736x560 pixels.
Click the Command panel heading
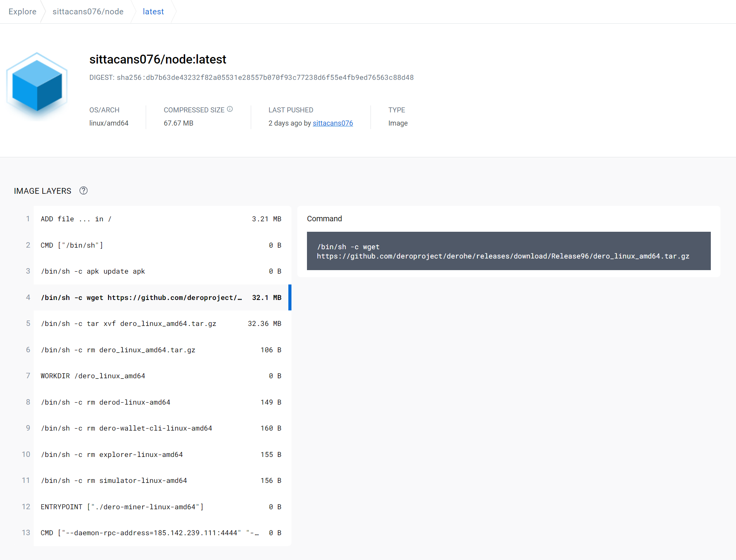[324, 219]
